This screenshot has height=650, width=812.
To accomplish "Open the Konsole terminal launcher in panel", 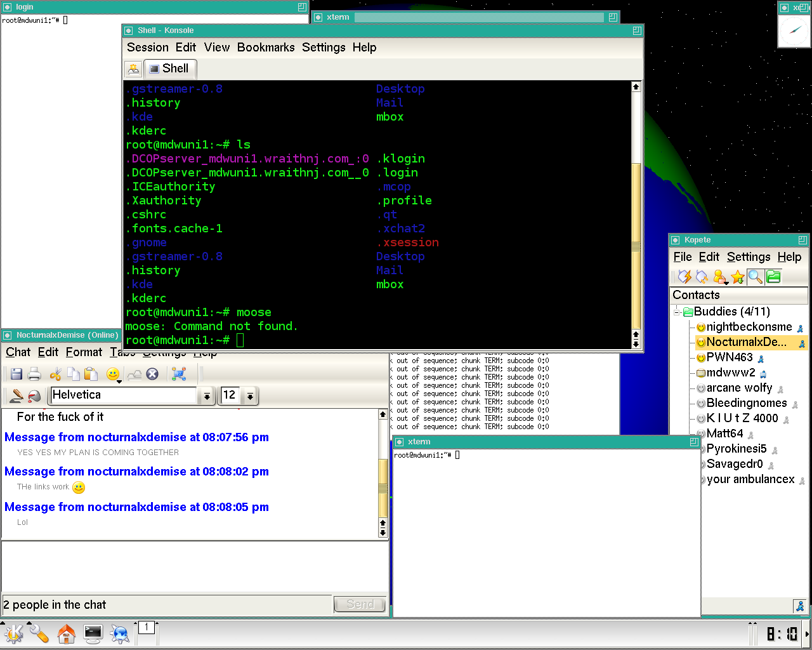I will pos(93,633).
